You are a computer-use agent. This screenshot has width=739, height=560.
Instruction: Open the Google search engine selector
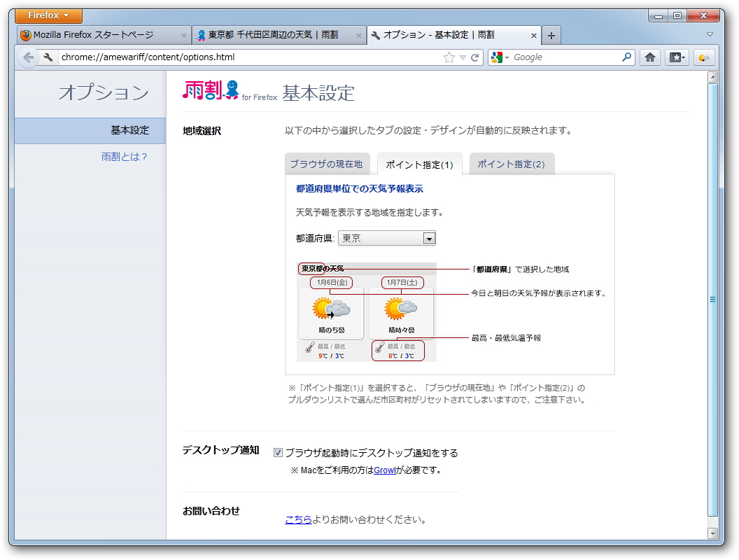(500, 57)
